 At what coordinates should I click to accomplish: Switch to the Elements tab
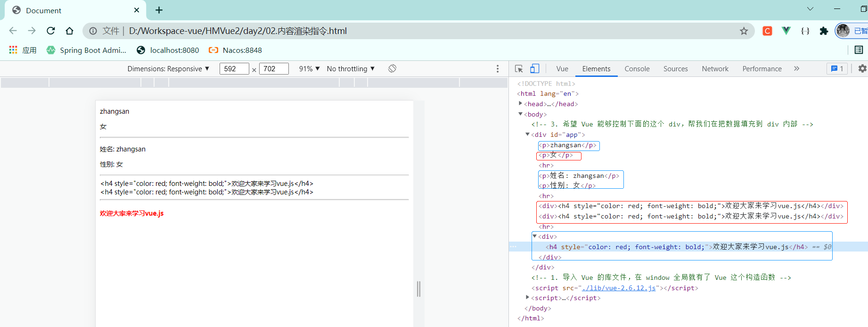coord(596,69)
